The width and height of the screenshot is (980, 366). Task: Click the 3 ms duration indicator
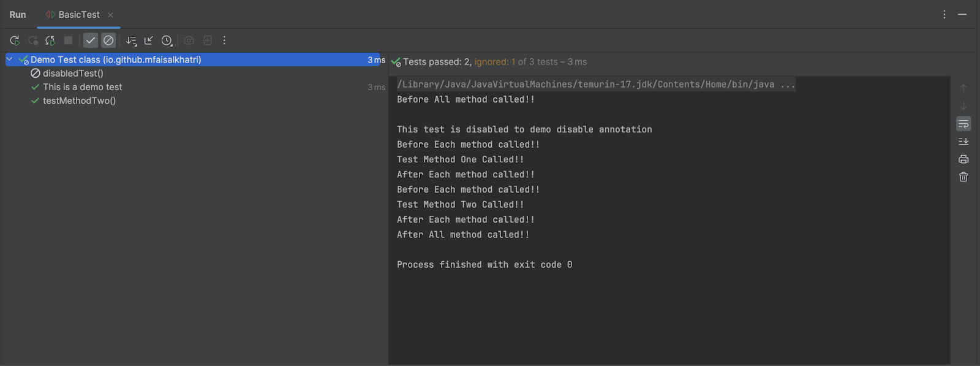click(x=375, y=59)
